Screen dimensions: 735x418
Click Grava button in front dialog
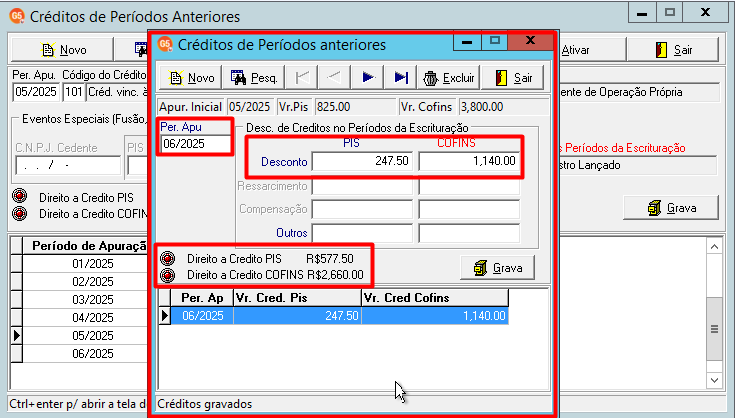point(497,268)
